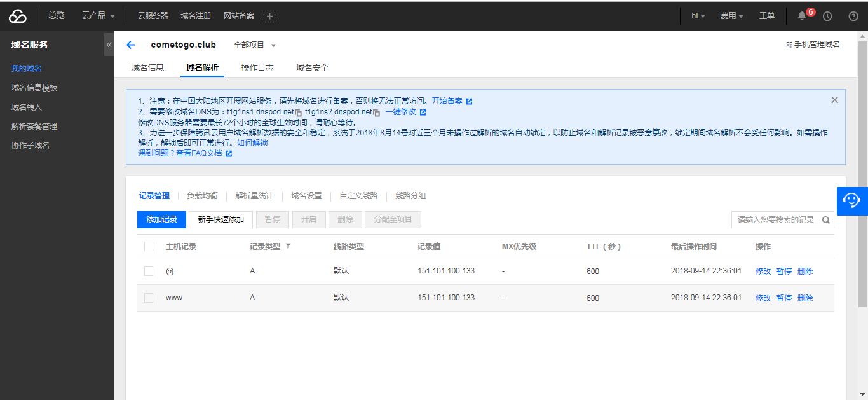
Task: Select the 自定义线路 sub-tab
Action: [358, 196]
